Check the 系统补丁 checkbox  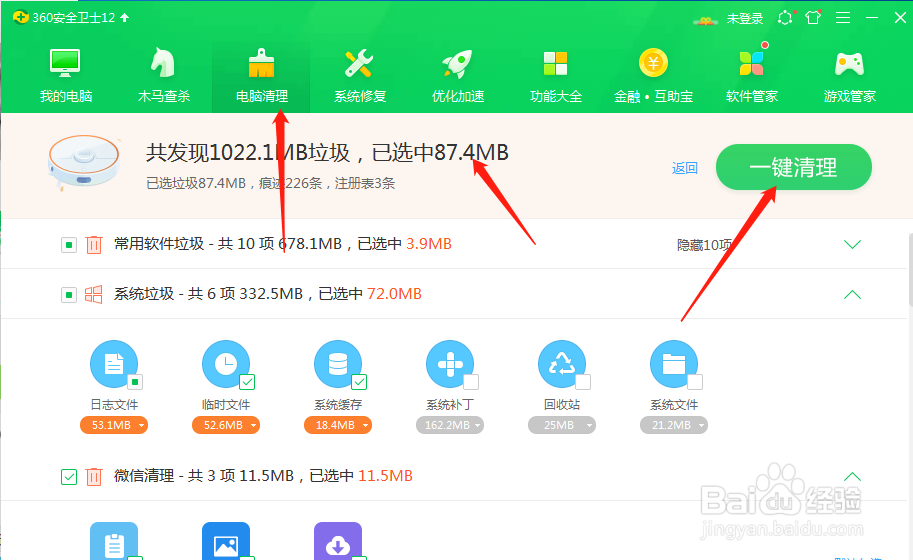click(x=471, y=382)
